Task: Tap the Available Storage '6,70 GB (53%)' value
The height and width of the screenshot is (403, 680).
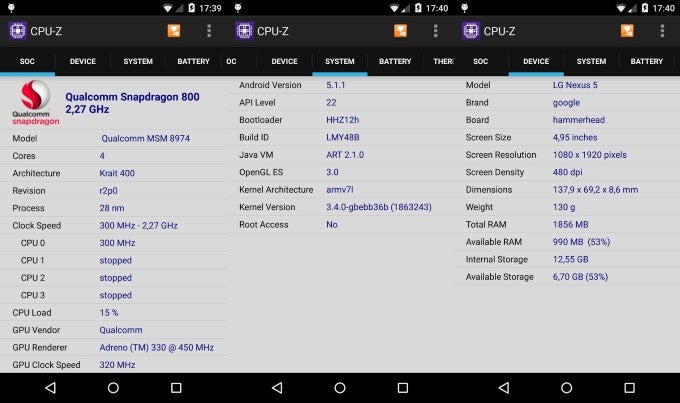Action: point(580,276)
